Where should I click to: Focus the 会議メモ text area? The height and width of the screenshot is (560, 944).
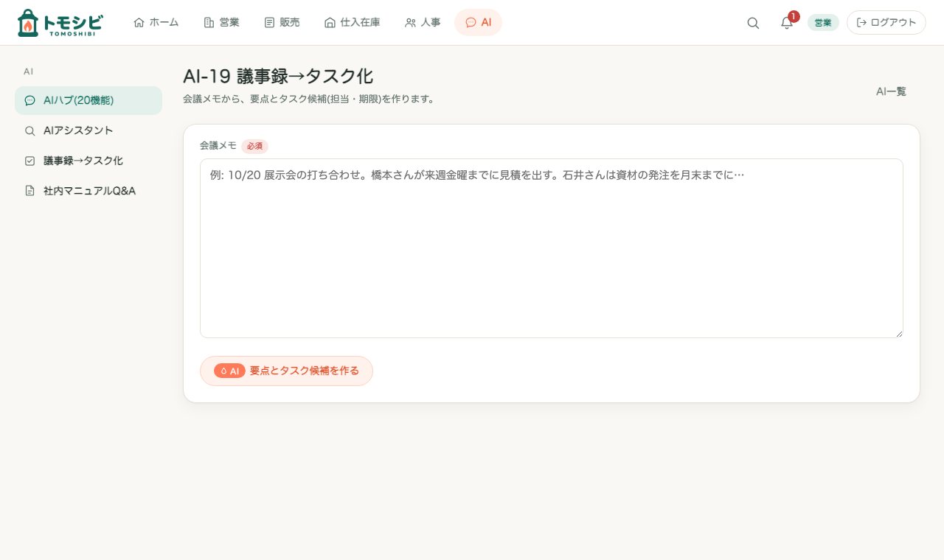(x=552, y=248)
